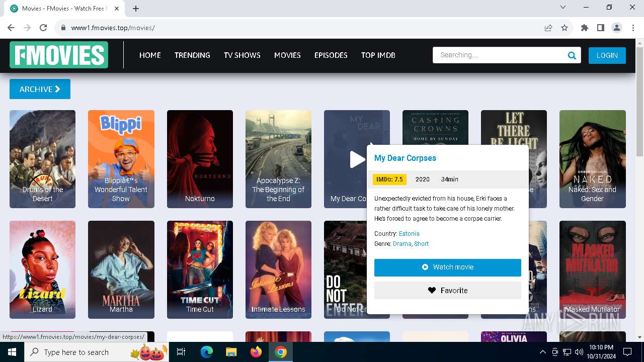Open Chrome's three-dot menu
Screen dimensions: 644x362
coord(633,28)
